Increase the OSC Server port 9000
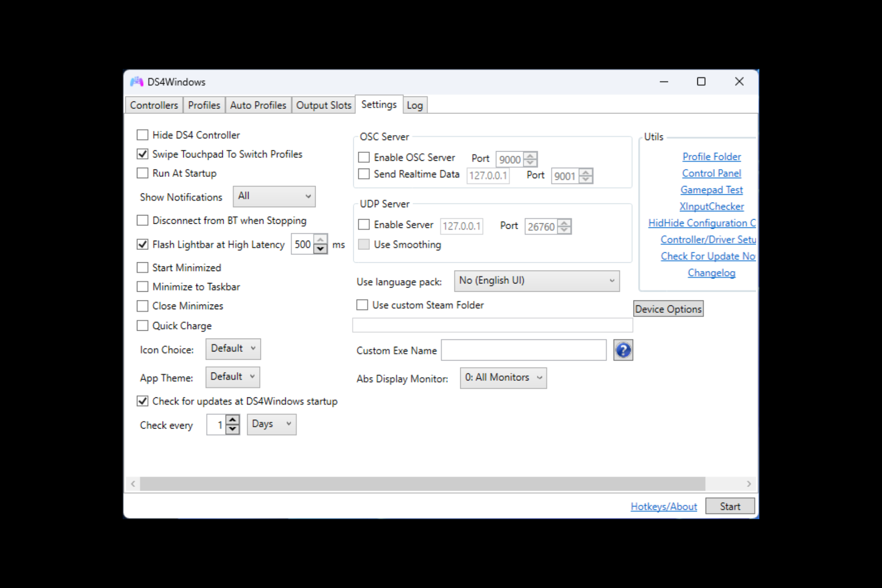Screen dimensions: 882x588 coord(530,156)
